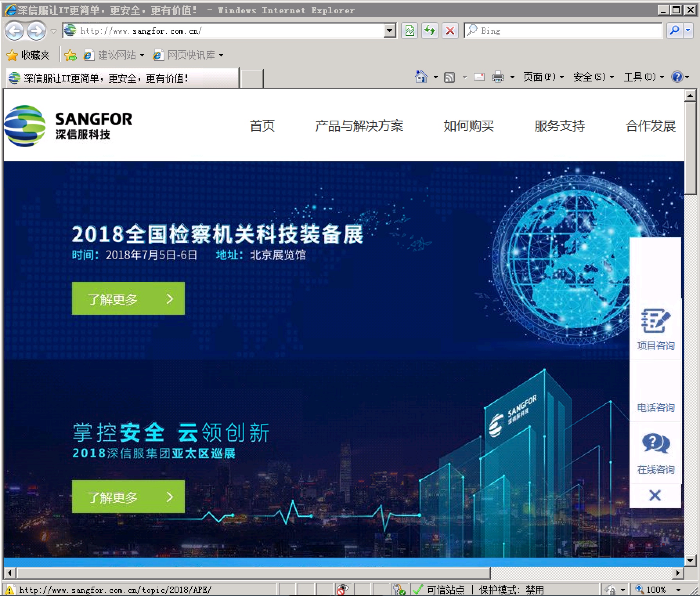
Task: Click 了解更多 under the 亚太区巡展 banner
Action: click(x=128, y=497)
